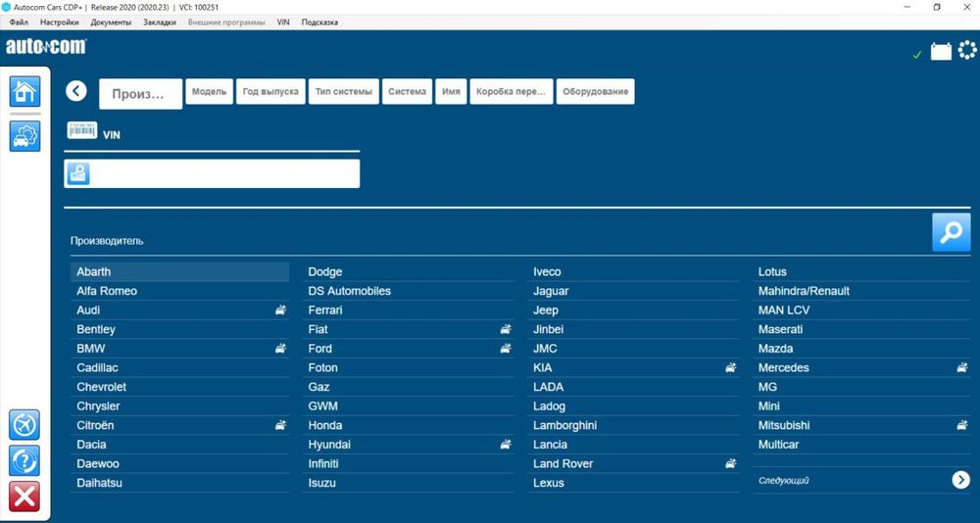980x523 pixels.
Task: Click the battery status icon
Action: 941,51
